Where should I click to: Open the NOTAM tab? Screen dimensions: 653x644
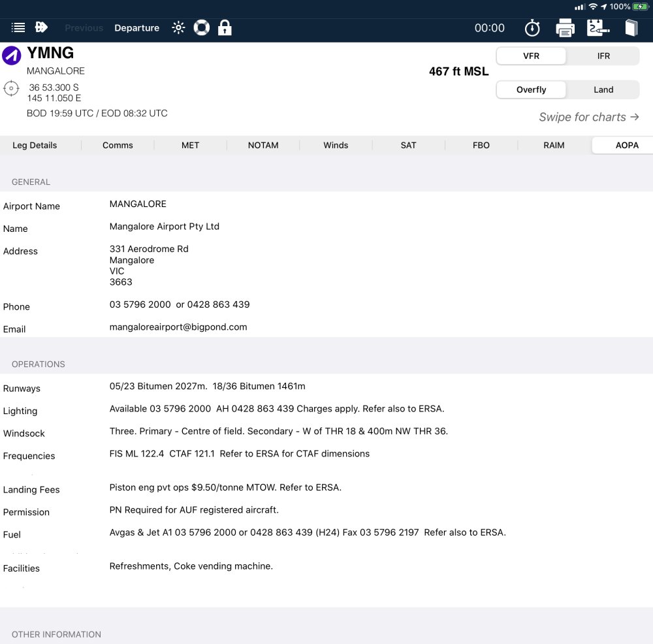click(x=263, y=145)
